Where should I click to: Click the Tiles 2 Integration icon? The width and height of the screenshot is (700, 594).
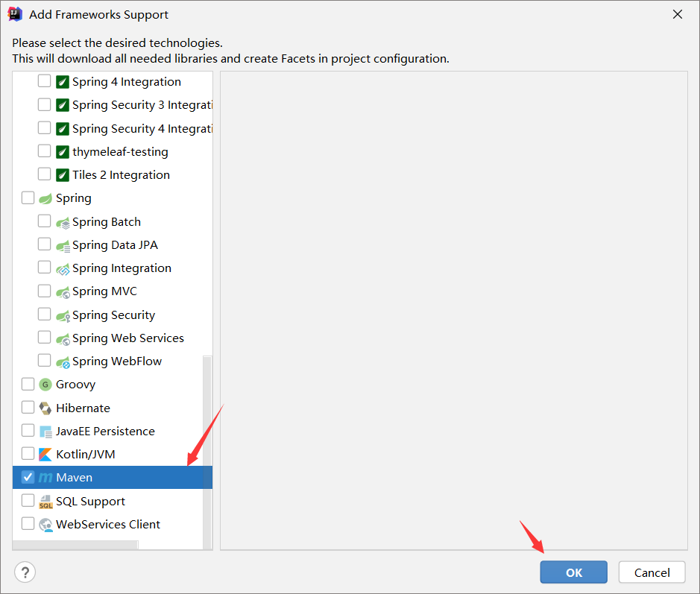click(63, 175)
